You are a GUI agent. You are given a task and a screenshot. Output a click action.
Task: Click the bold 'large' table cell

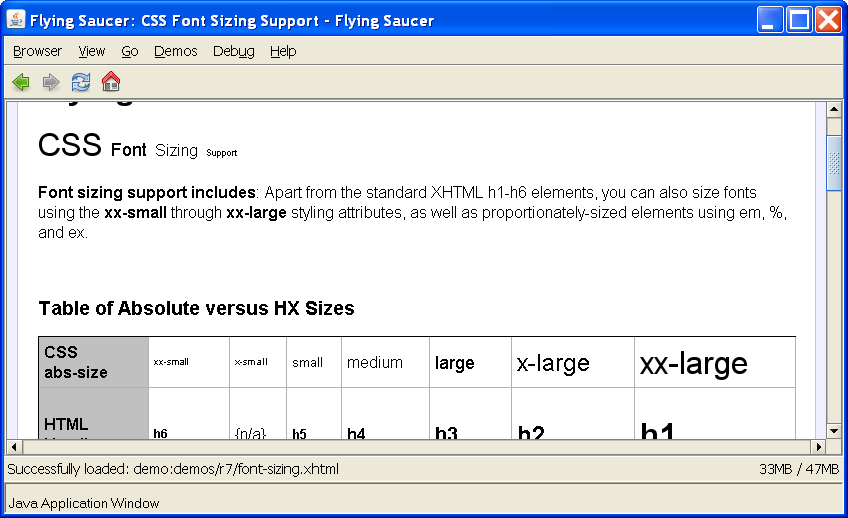point(471,362)
